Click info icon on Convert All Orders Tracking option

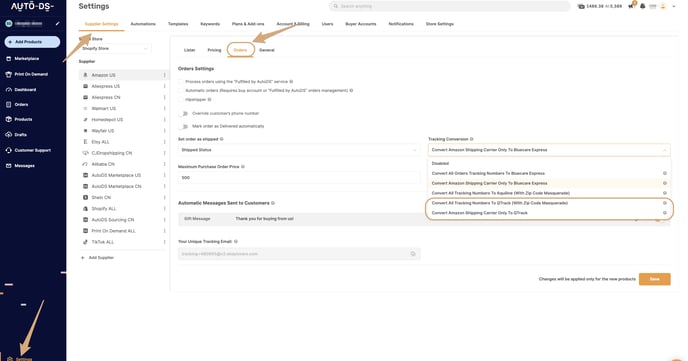point(665,173)
